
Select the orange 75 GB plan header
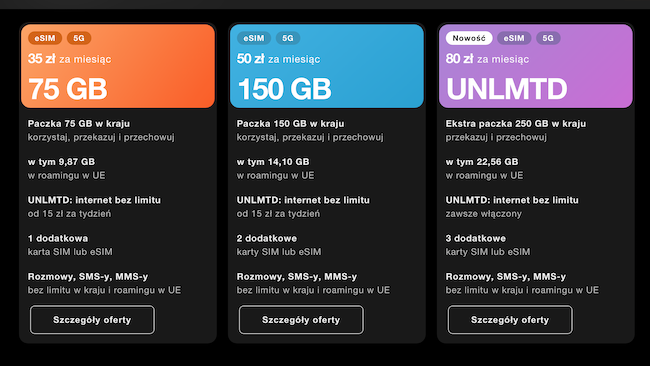118,66
